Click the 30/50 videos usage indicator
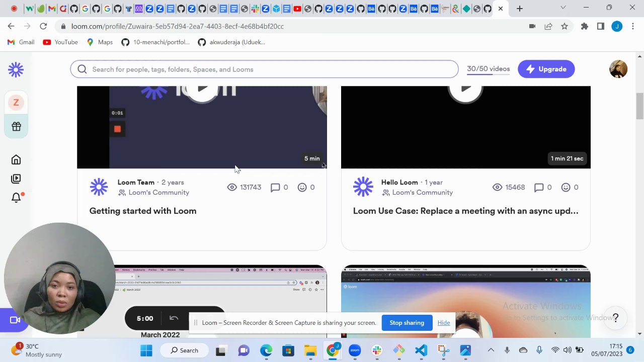The height and width of the screenshot is (362, 644). [489, 69]
